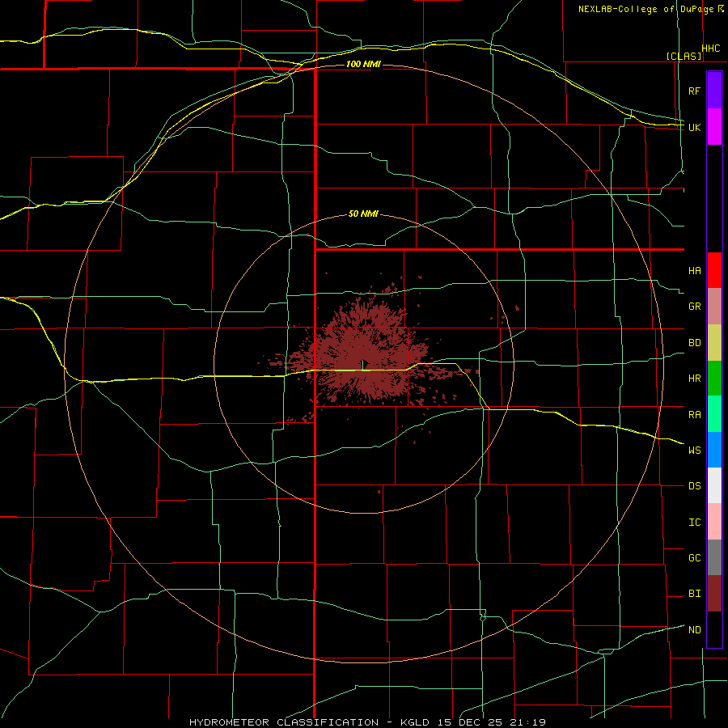Image resolution: width=728 pixels, height=728 pixels.
Task: Click the WS legend label
Action: coord(694,451)
